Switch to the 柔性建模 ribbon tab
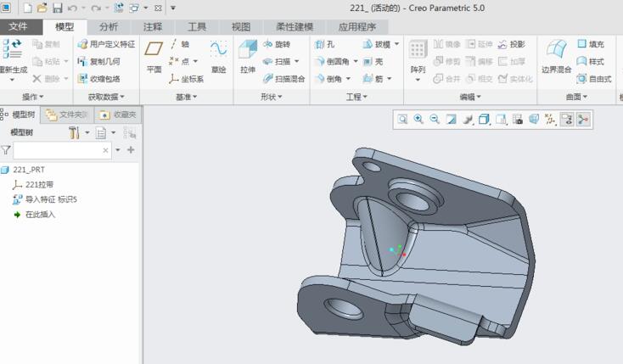 295,26
